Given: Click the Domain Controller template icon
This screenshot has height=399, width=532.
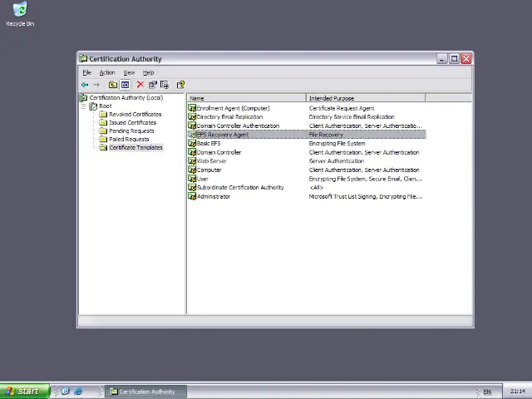Looking at the screenshot, I should (x=192, y=152).
